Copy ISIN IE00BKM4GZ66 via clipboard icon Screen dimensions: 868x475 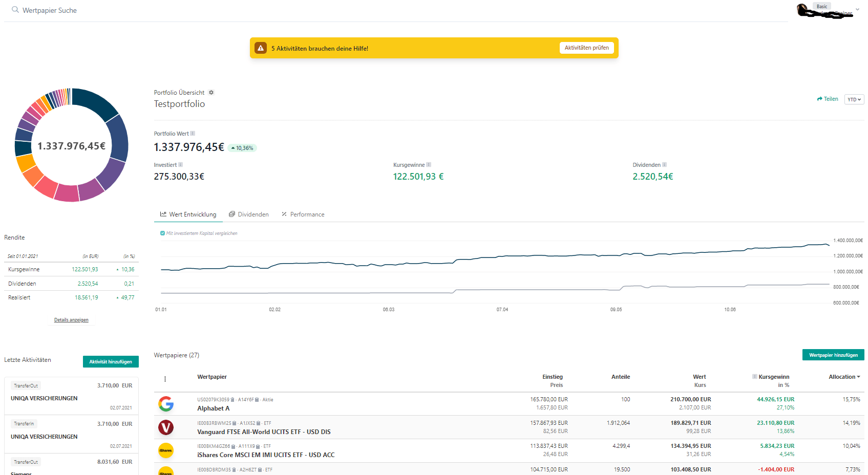point(234,446)
